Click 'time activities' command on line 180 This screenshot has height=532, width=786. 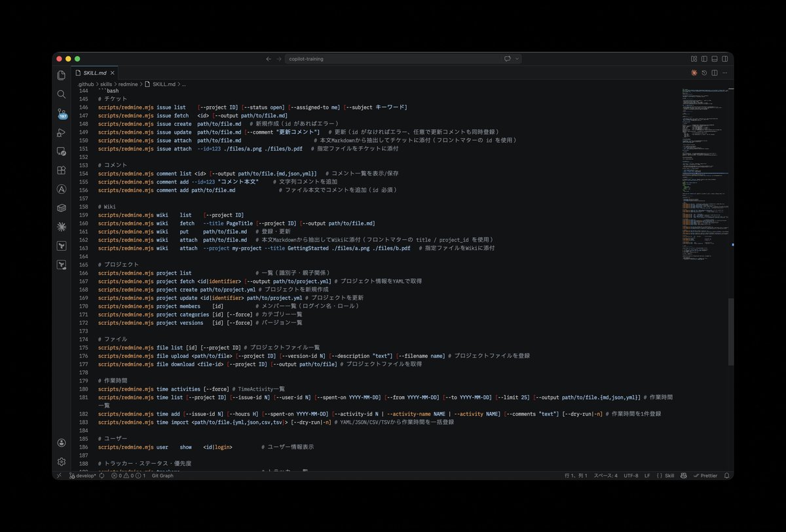click(x=178, y=389)
